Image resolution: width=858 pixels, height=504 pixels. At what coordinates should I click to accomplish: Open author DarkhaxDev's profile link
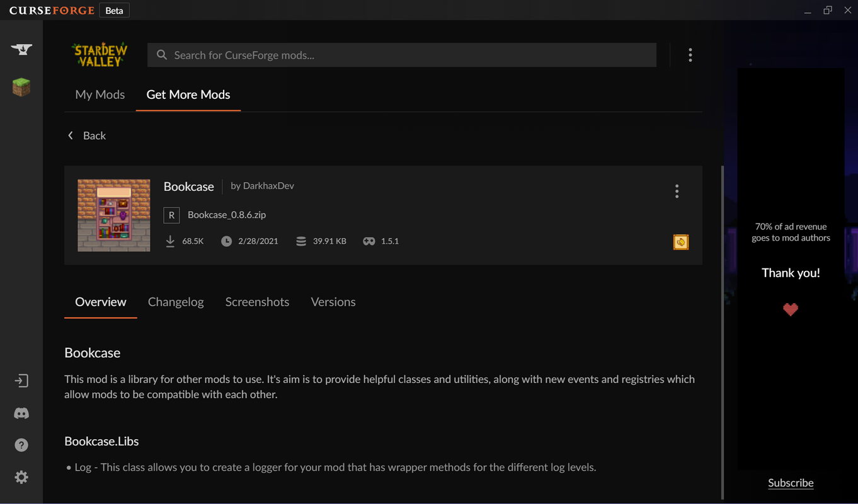[269, 186]
